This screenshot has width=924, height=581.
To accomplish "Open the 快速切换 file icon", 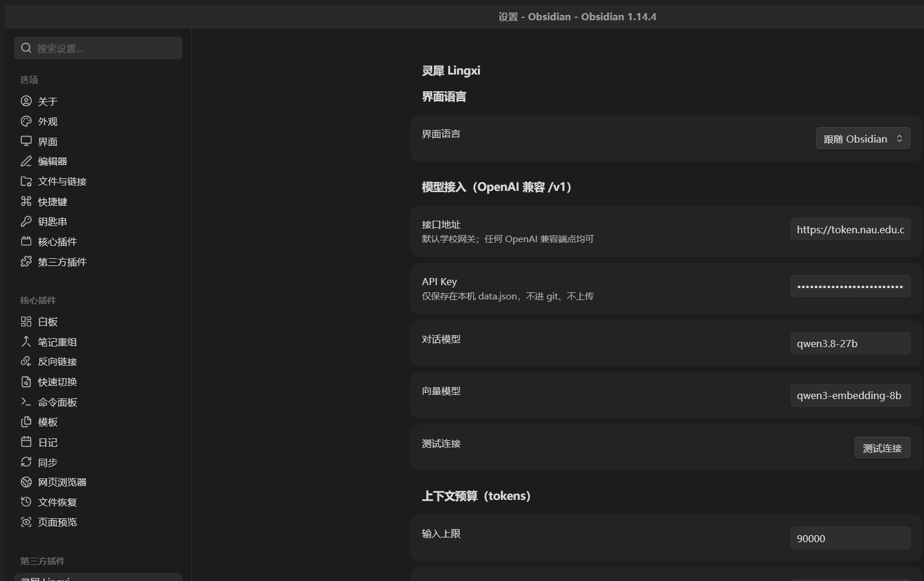I will click(x=26, y=382).
